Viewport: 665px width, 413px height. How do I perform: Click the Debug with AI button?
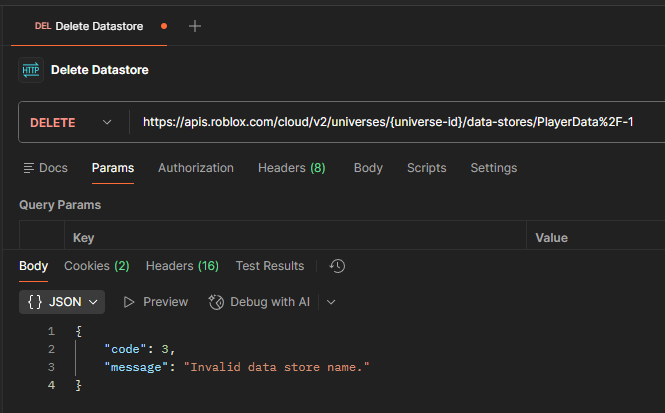point(260,302)
